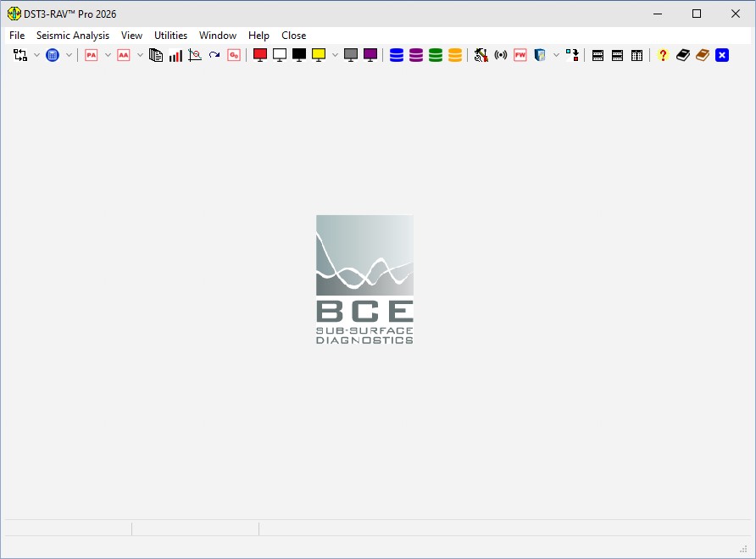
Task: Open dropdown beside the blue book icon
Action: [x=556, y=55]
